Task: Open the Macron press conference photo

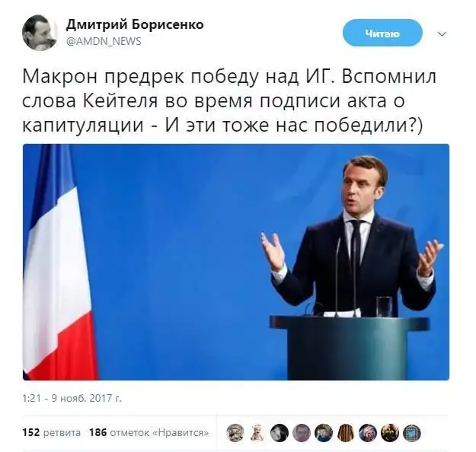Action: coord(236,262)
